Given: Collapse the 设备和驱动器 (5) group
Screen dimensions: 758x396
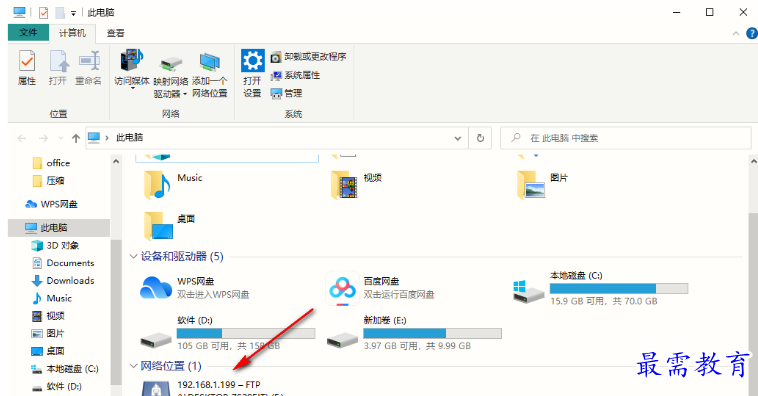Looking at the screenshot, I should [x=133, y=257].
